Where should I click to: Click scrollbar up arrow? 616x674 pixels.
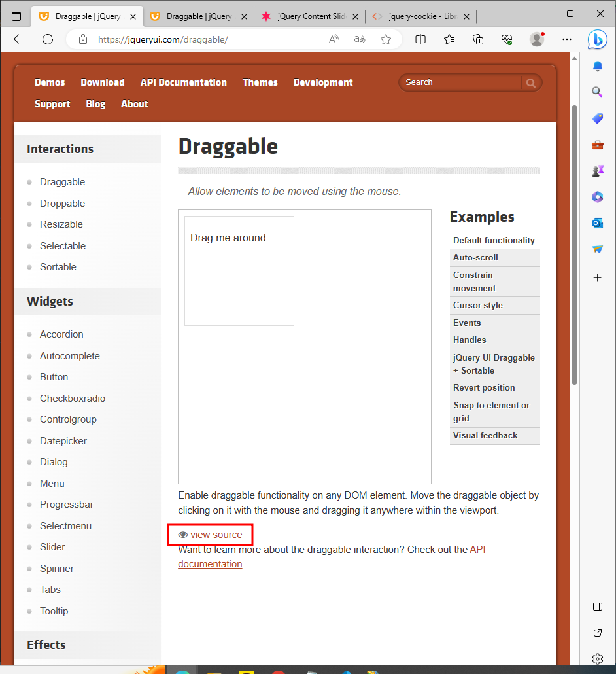[574, 58]
